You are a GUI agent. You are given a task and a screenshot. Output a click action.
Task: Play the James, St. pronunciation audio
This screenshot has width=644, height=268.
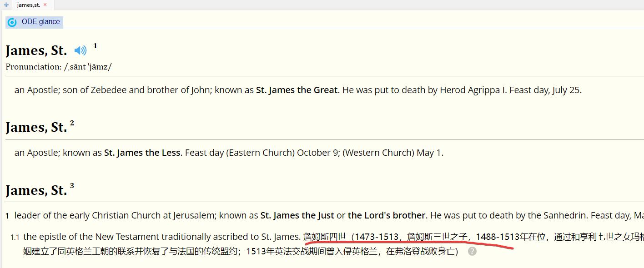(80, 50)
